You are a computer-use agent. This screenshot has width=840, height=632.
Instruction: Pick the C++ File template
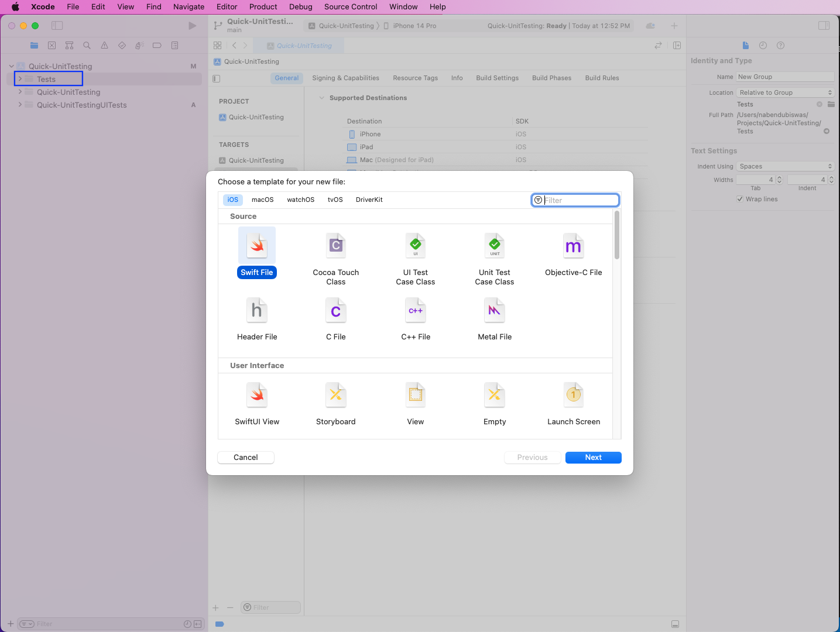(416, 318)
